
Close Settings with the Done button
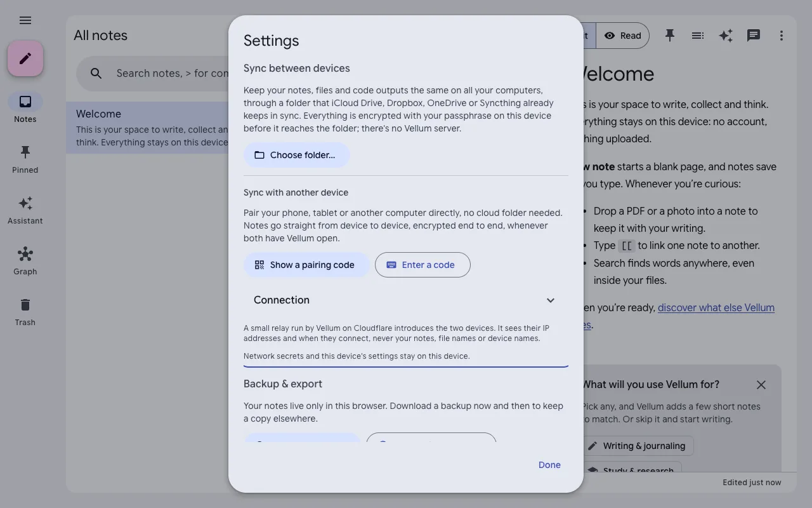pos(549,465)
